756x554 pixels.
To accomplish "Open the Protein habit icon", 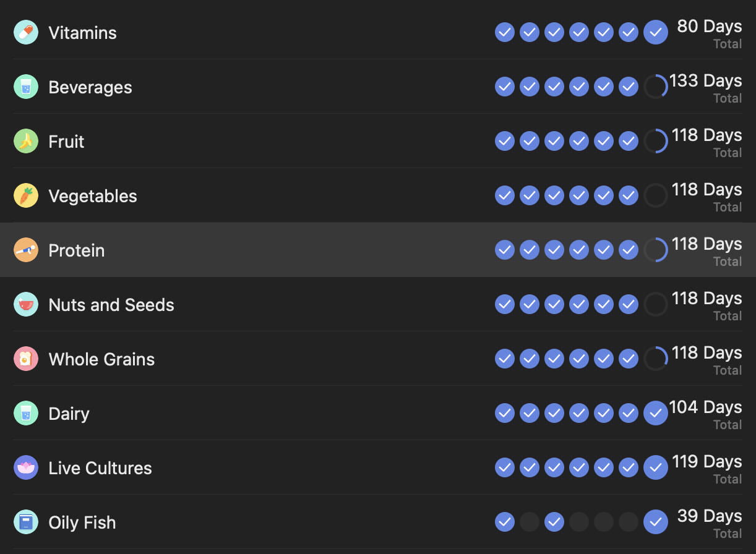I will pos(26,250).
